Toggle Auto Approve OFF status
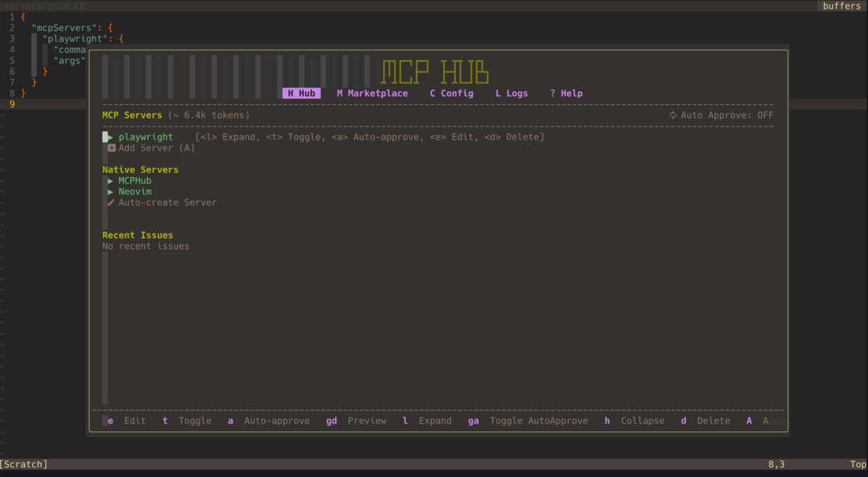The image size is (868, 477). tap(727, 115)
